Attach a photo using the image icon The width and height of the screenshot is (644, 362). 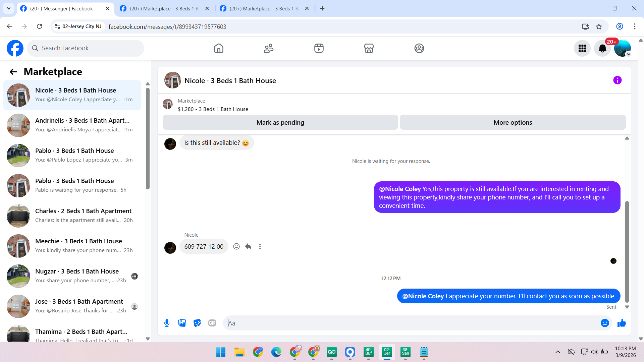coord(182,323)
